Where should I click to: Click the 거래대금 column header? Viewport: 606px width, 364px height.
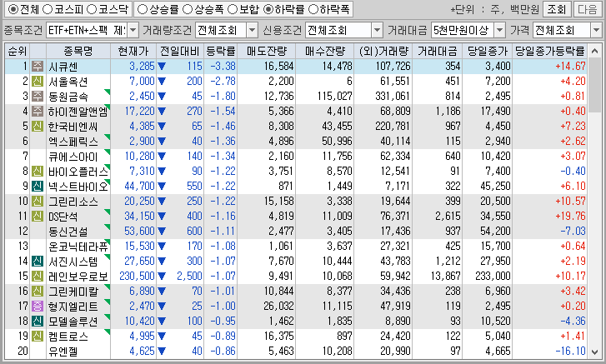(437, 51)
